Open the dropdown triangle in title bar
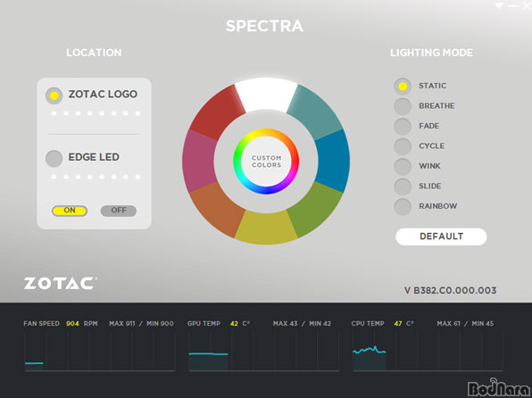Image resolution: width=532 pixels, height=398 pixels. tap(499, 5)
